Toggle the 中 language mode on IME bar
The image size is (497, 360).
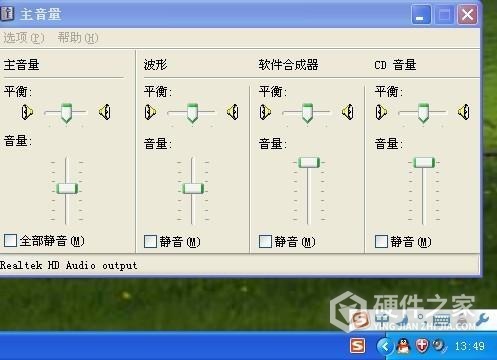click(382, 319)
